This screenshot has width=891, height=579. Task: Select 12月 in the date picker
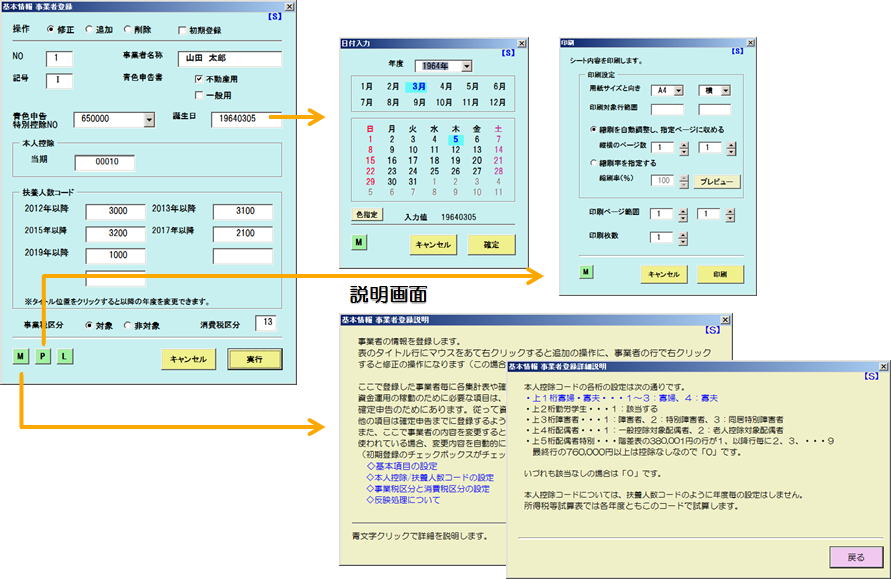(497, 102)
